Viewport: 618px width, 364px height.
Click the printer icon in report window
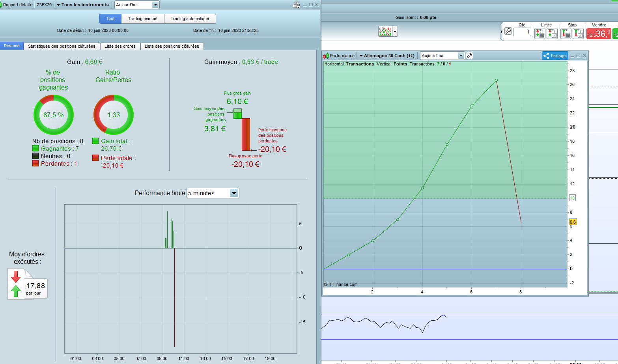tap(296, 5)
